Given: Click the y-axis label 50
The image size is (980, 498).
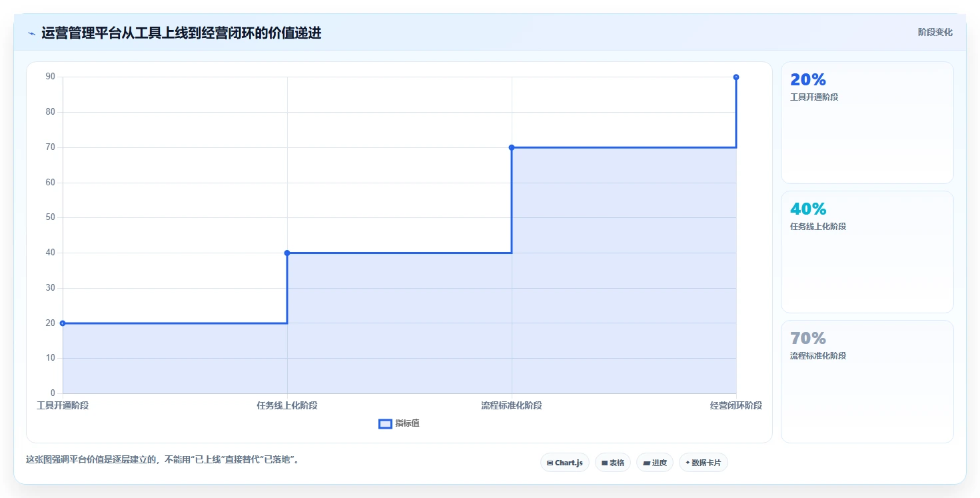Looking at the screenshot, I should [51, 217].
